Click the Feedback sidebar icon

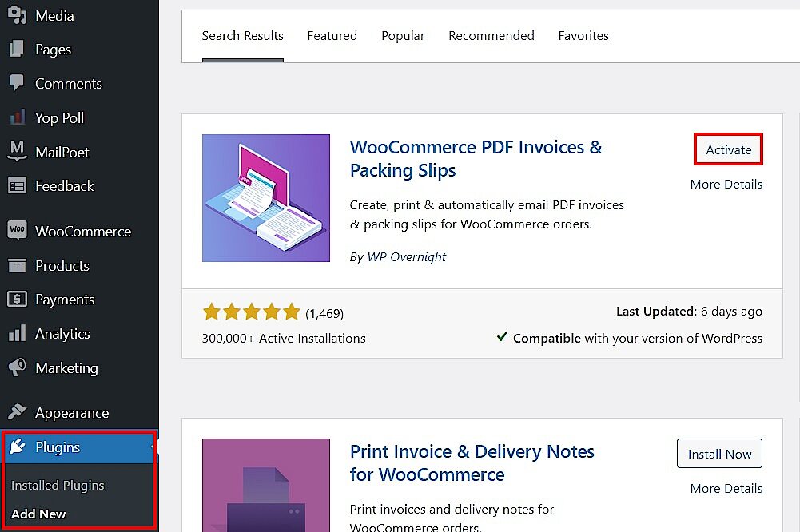click(18, 185)
